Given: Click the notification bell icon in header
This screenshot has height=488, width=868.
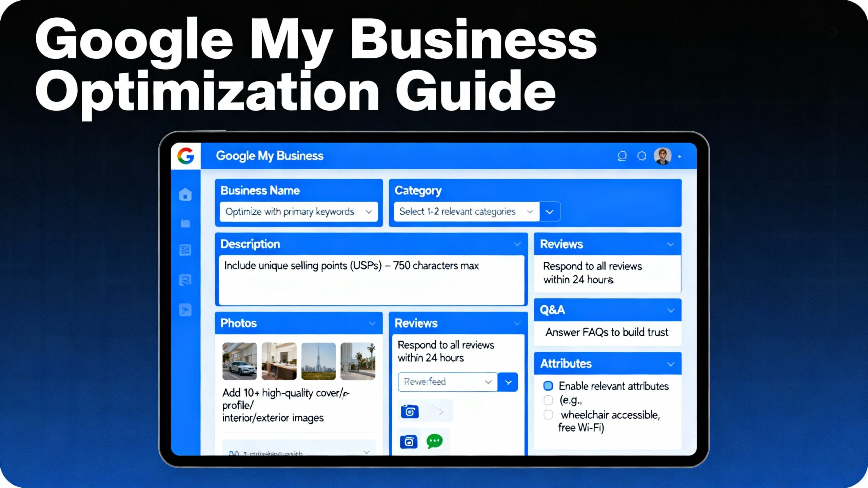Looking at the screenshot, I should click(622, 156).
